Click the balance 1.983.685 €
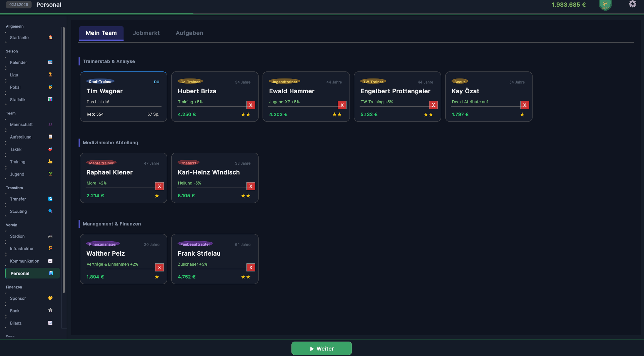The height and width of the screenshot is (356, 644). click(569, 5)
